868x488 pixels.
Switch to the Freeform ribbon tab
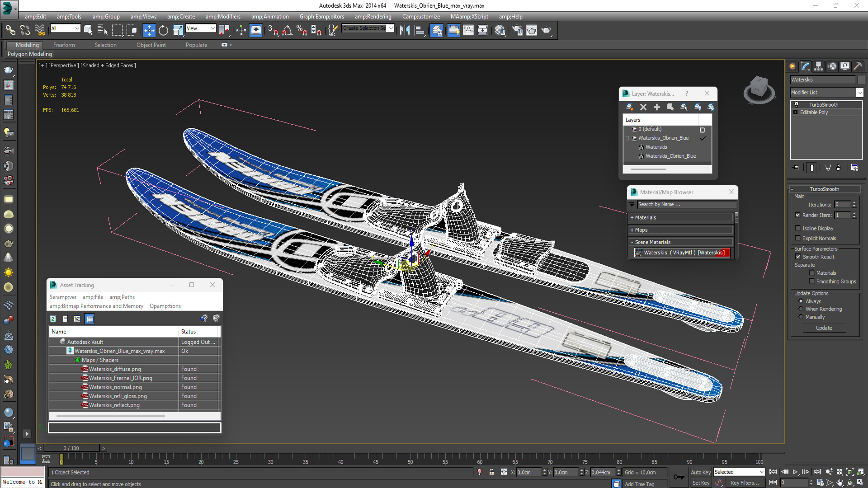coord(64,45)
